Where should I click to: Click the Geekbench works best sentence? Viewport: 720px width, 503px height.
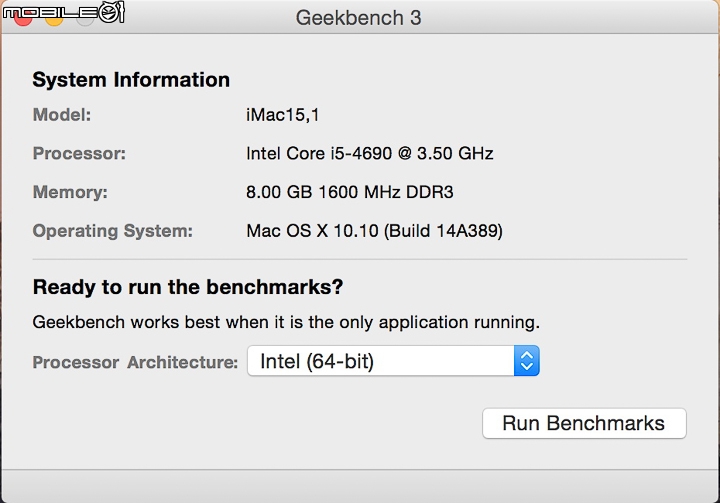(x=286, y=322)
